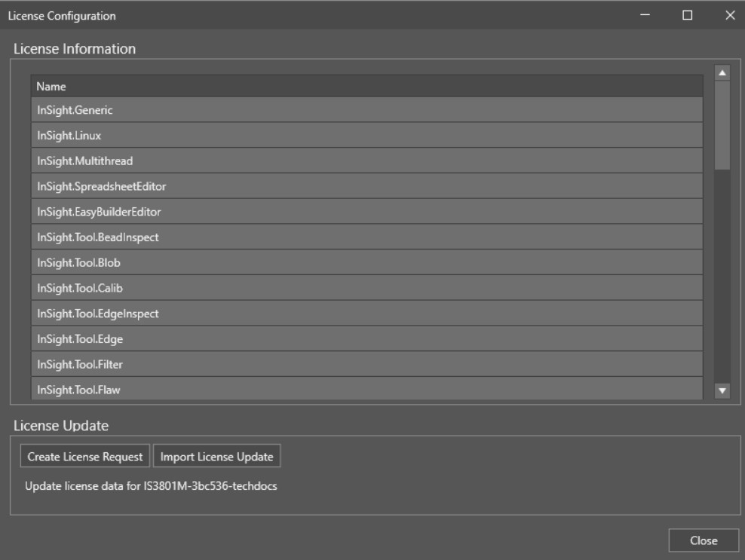745x560 pixels.
Task: Select the InSight.Multithread license entry
Action: coord(366,161)
